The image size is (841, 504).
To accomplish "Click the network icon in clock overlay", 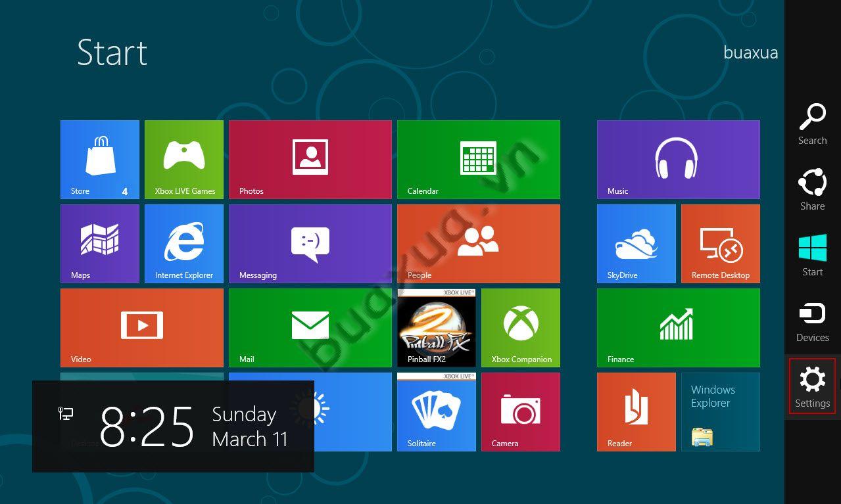I will point(66,413).
